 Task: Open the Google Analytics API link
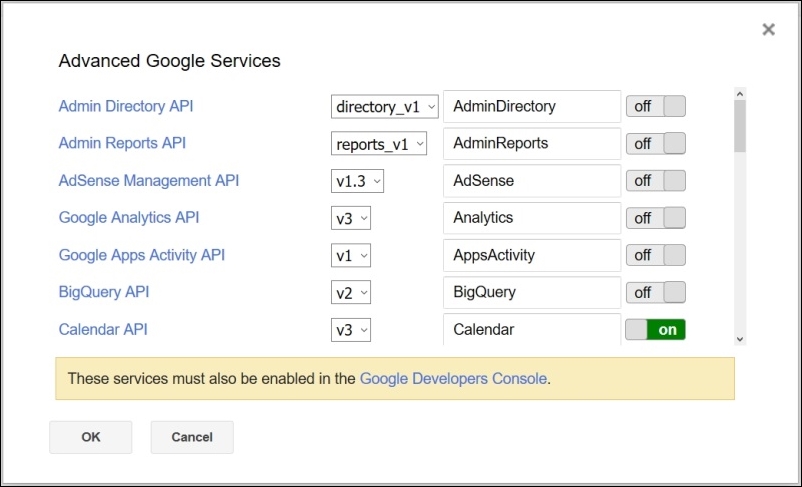(x=129, y=217)
